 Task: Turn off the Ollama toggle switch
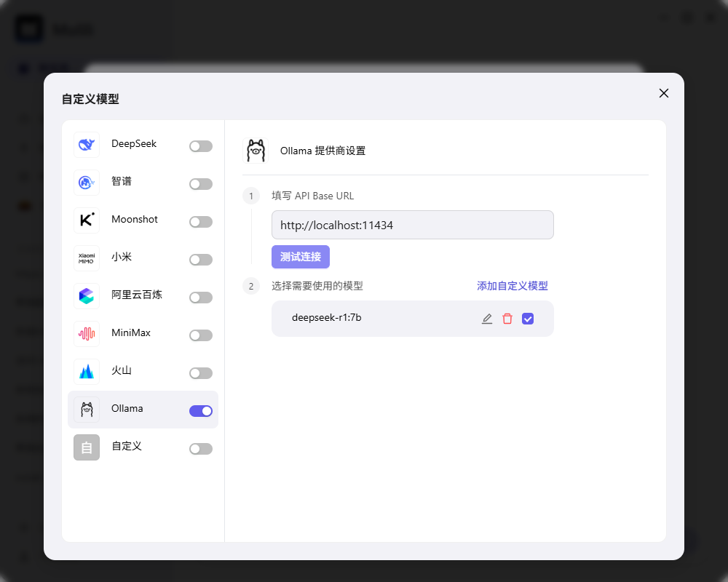tap(201, 411)
